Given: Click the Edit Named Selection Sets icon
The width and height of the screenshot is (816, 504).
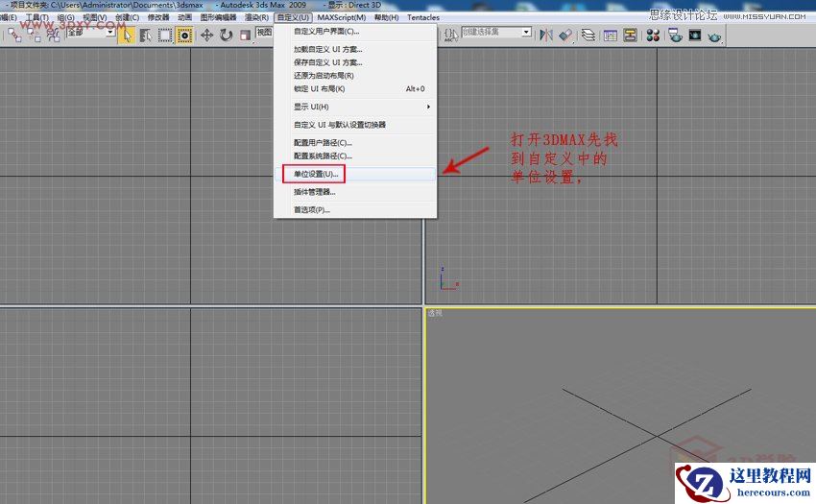Looking at the screenshot, I should click(450, 35).
